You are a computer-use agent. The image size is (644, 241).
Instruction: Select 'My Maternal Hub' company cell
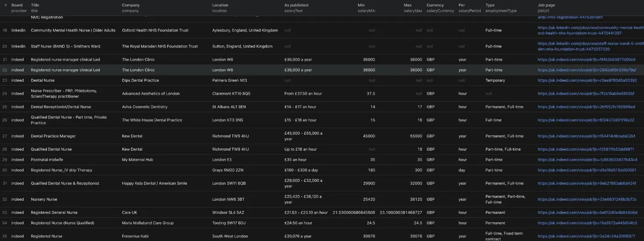coord(137,159)
